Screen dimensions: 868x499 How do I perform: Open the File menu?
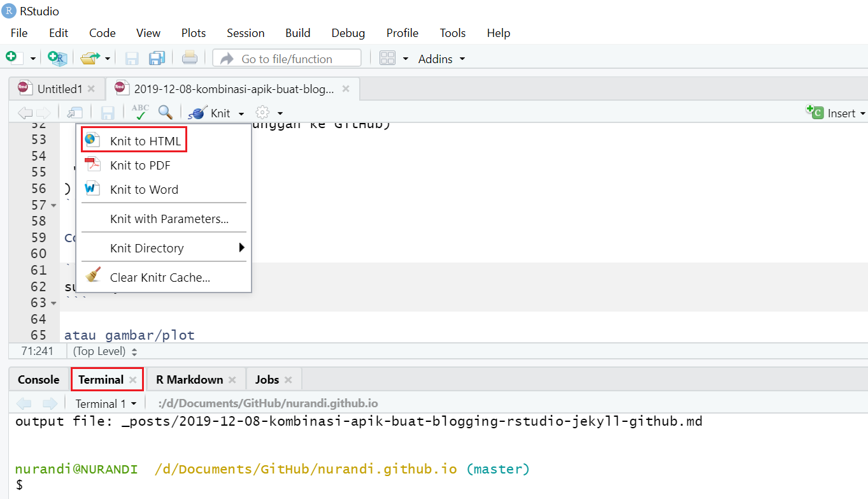point(19,33)
